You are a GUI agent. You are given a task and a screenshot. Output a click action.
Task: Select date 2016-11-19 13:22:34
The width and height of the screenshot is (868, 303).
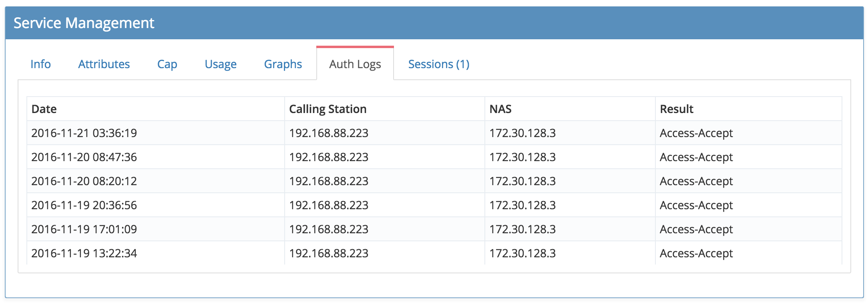coord(84,253)
